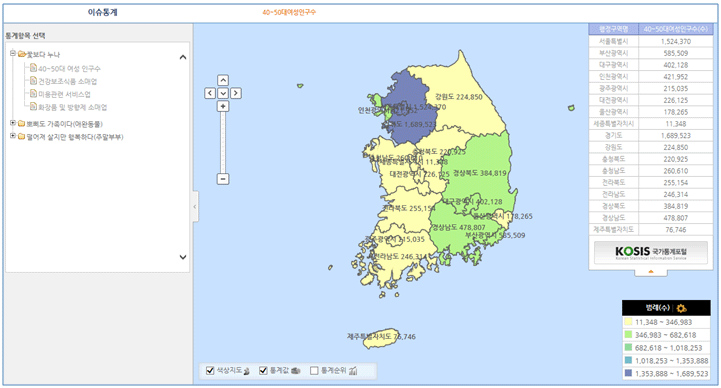Pan the map down with the down arrow
The width and height of the screenshot is (721, 388).
[x=223, y=93]
